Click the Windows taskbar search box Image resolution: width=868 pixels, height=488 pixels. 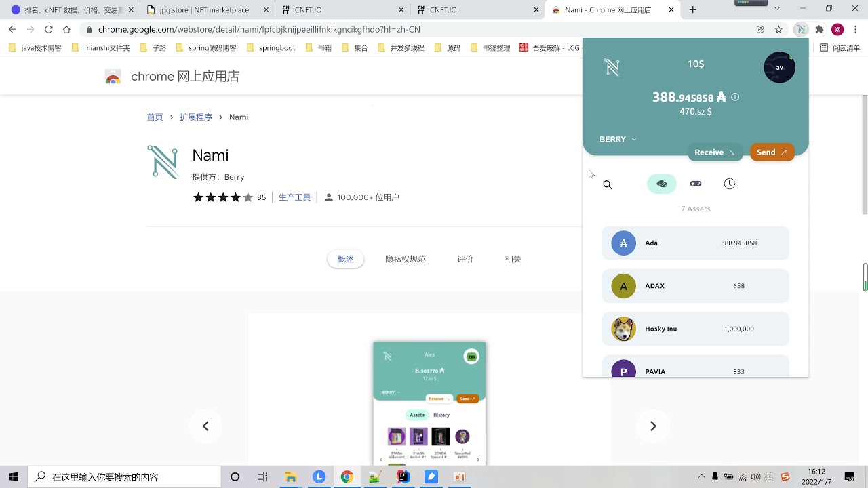click(125, 476)
